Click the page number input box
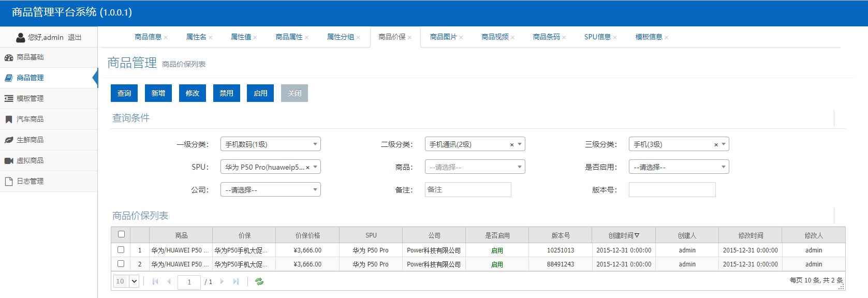The width and height of the screenshot is (868, 298). 189,282
